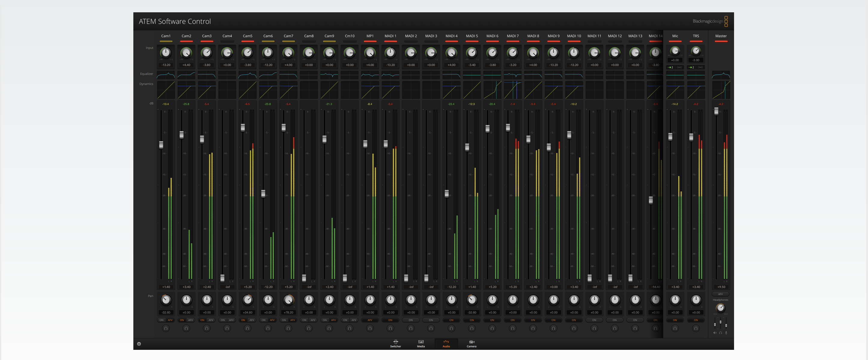Toggle Cam1 ON button

161,320
